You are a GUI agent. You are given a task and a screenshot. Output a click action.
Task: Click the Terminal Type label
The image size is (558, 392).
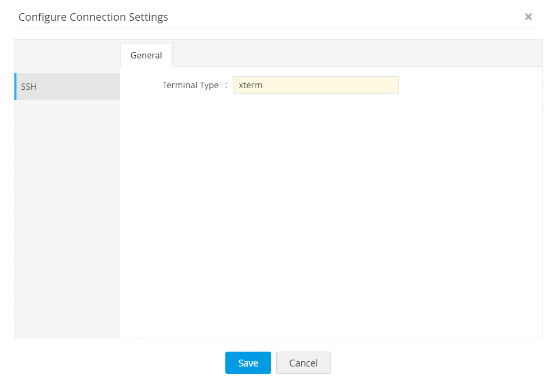(x=190, y=85)
